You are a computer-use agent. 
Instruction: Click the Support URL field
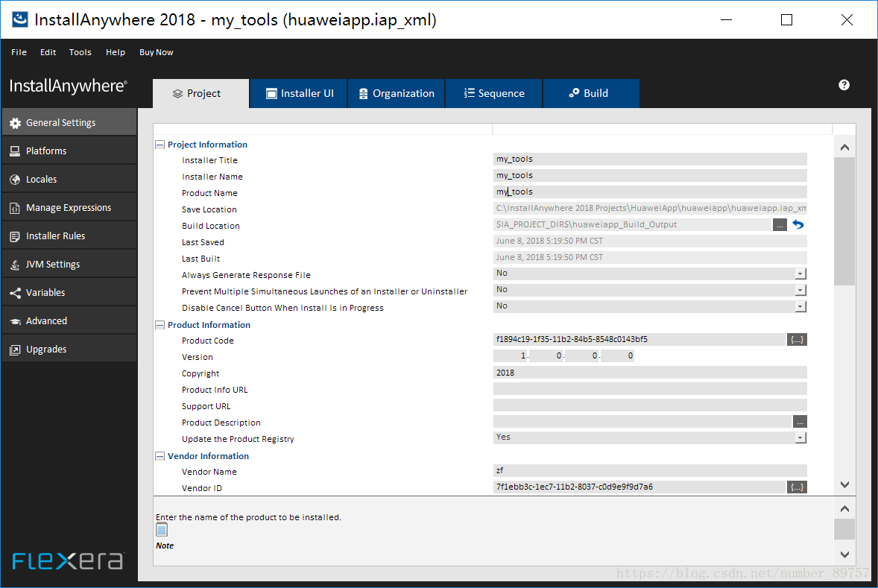click(x=650, y=405)
